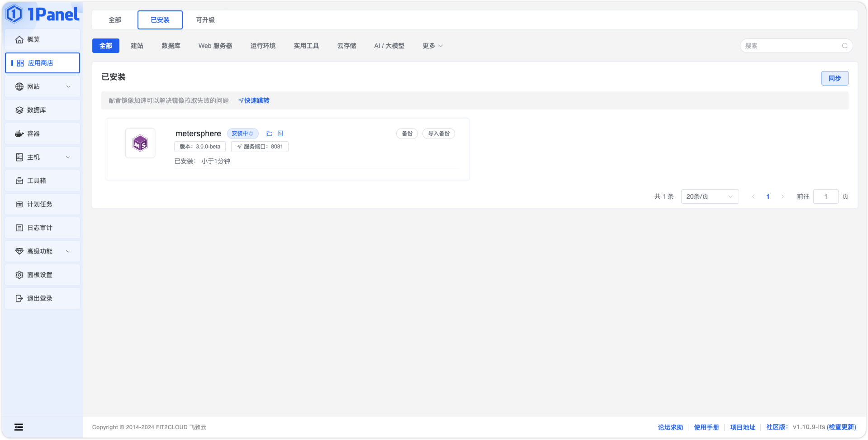The image size is (868, 440).
Task: Click the 快速跳转 quick jump link
Action: pyautogui.click(x=254, y=100)
